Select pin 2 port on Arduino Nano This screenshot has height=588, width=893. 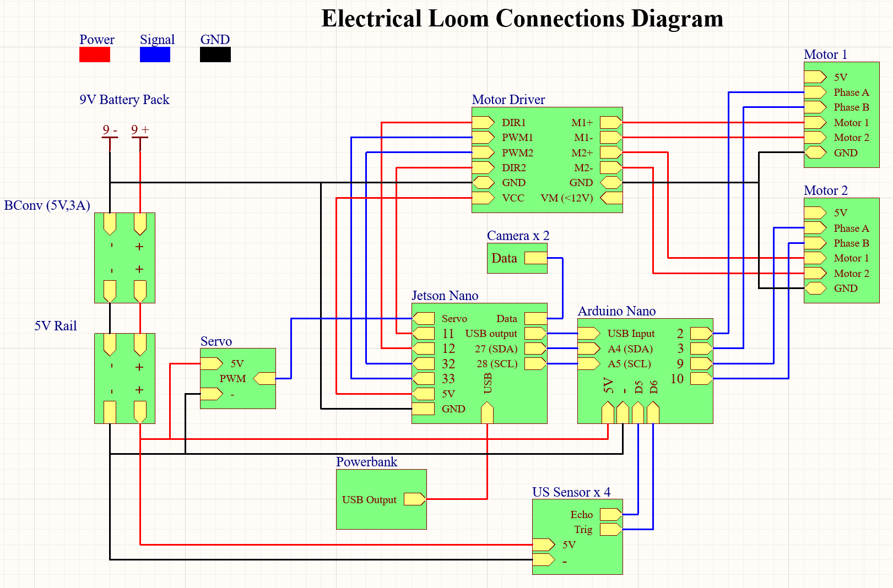(x=702, y=333)
